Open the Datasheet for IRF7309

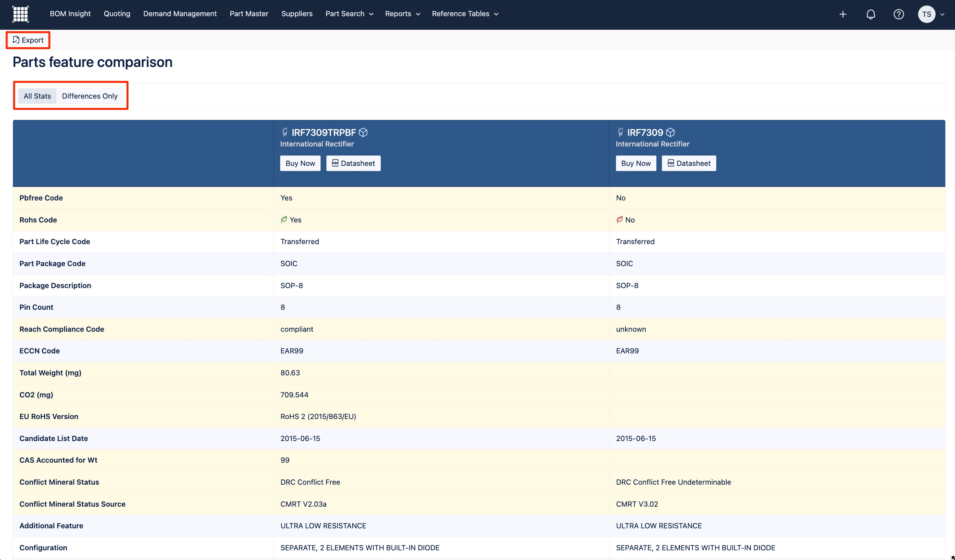pos(689,163)
